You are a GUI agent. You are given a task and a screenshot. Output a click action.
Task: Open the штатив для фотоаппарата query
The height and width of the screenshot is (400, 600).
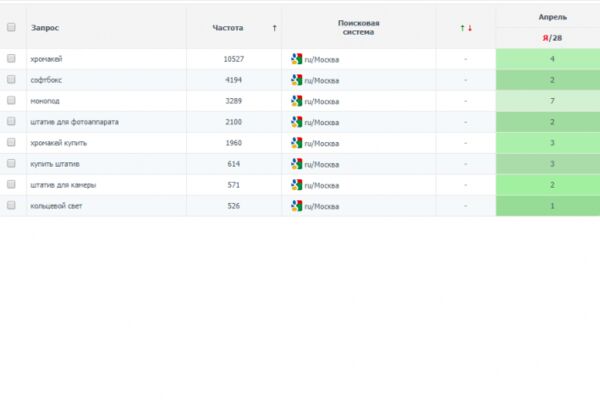point(74,122)
